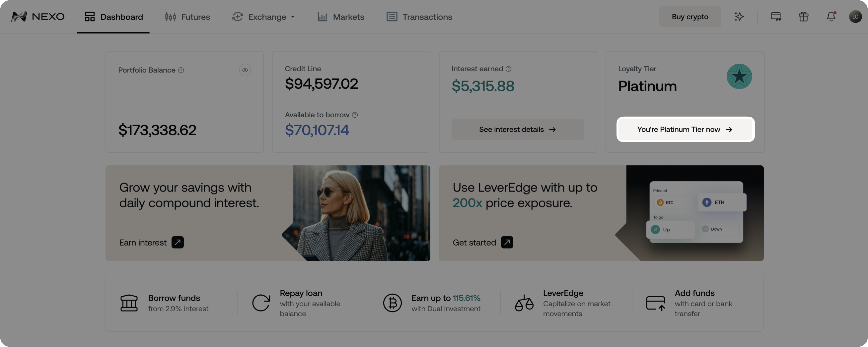
Task: Switch to the Markets tab
Action: [341, 17]
